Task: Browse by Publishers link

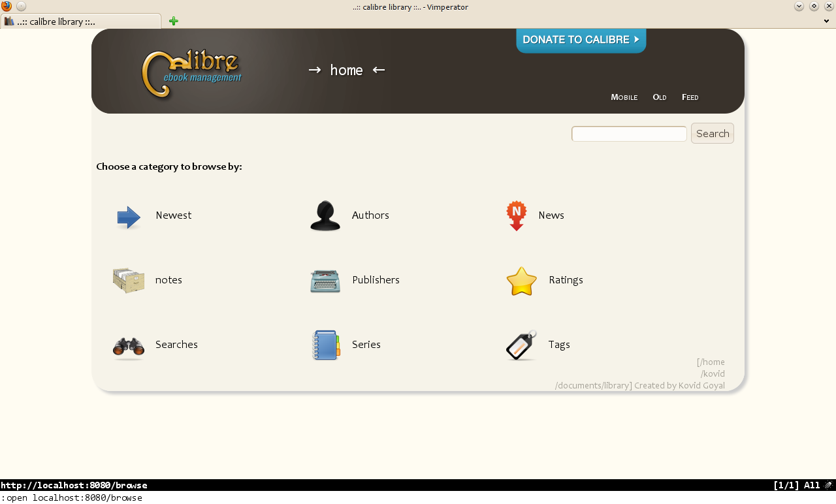Action: (x=376, y=280)
